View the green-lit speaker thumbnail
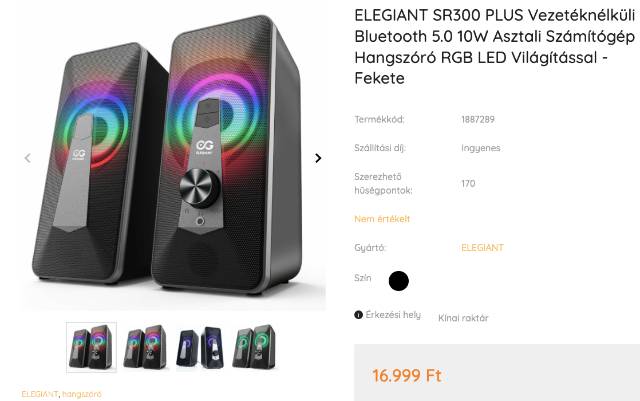Image resolution: width=640 pixels, height=401 pixels. coord(254,347)
